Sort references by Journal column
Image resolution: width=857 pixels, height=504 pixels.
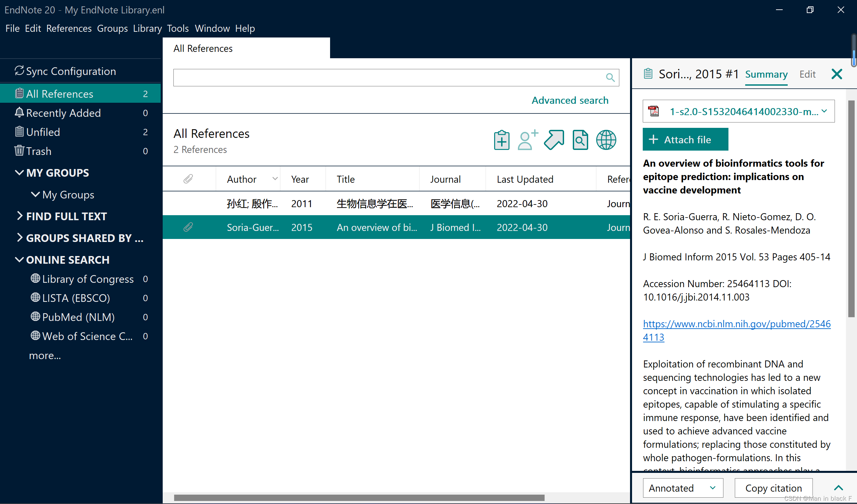click(452, 179)
